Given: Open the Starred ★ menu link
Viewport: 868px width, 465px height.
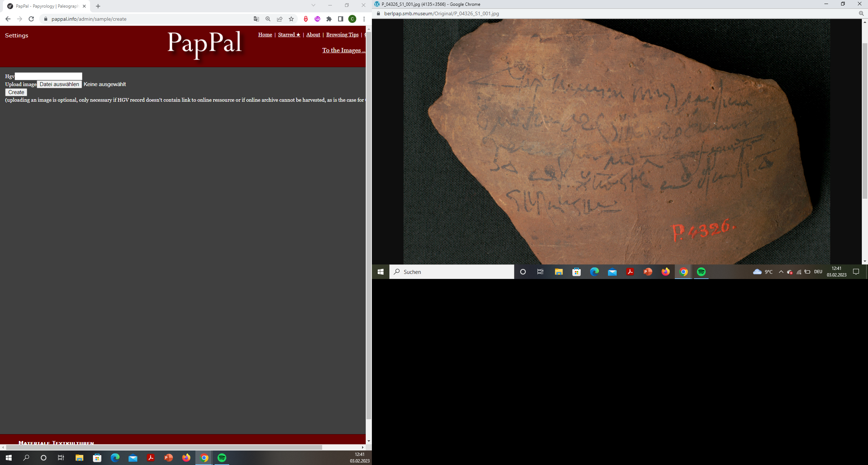Looking at the screenshot, I should click(x=289, y=35).
